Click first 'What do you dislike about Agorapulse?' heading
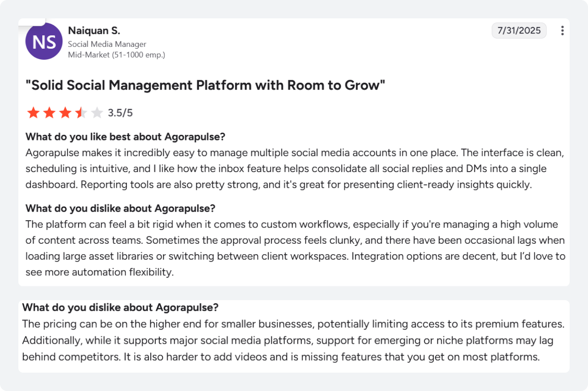 pos(120,208)
